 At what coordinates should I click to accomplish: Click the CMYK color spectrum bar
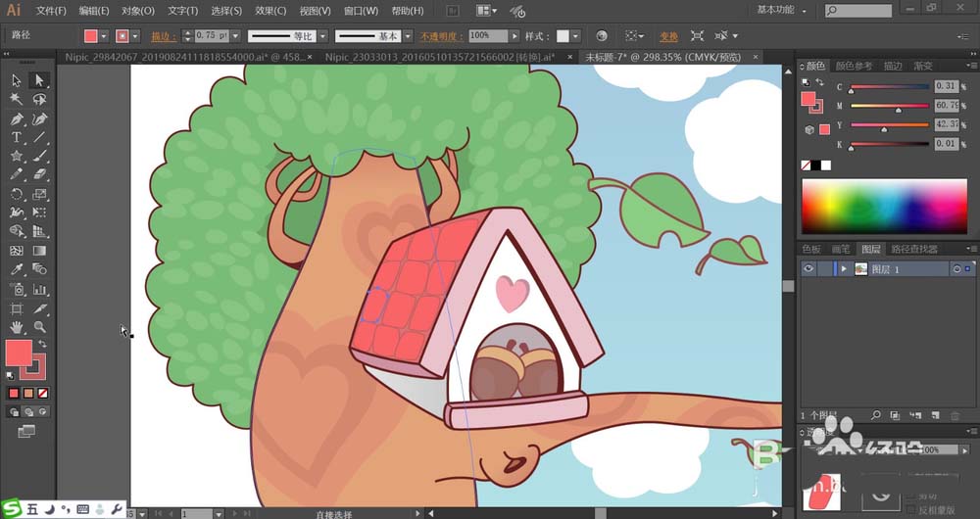pyautogui.click(x=884, y=206)
